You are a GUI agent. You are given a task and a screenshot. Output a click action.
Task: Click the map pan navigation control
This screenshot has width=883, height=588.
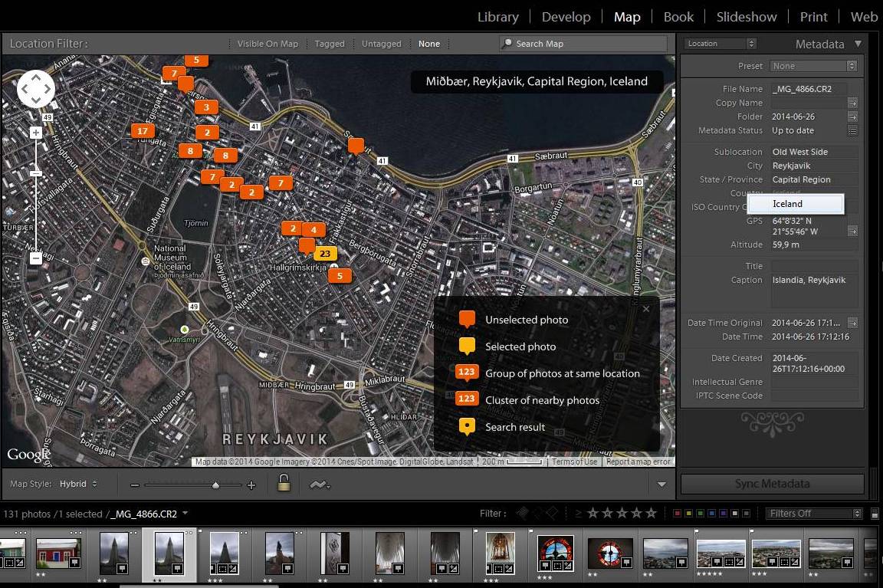[x=36, y=90]
